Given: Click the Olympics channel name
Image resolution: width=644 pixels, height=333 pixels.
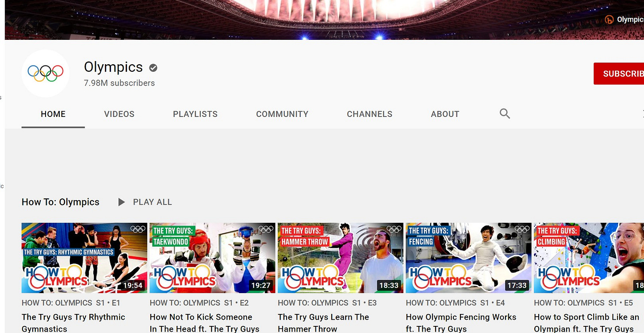Looking at the screenshot, I should point(113,67).
